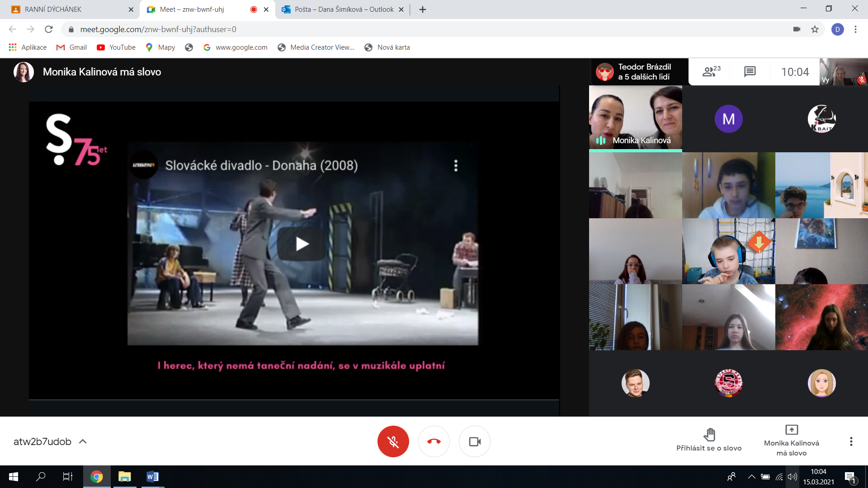Viewport: 868px width, 488px height.
Task: Click the address bar URL
Action: click(x=158, y=29)
